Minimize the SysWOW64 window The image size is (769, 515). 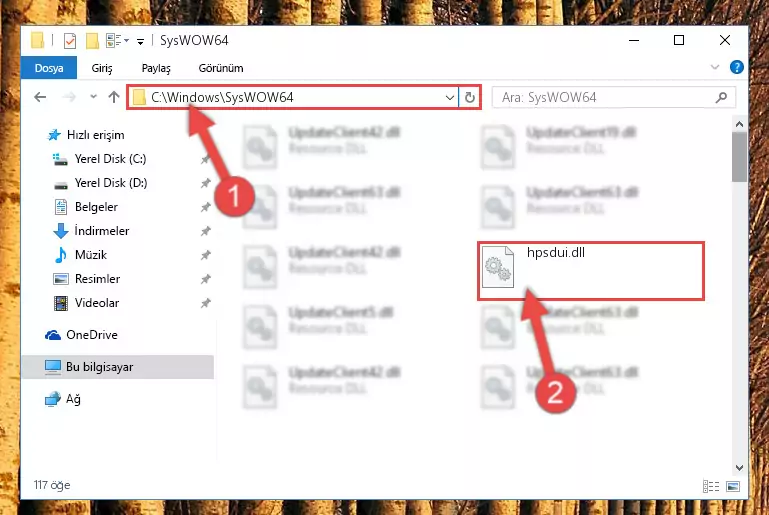[x=634, y=40]
